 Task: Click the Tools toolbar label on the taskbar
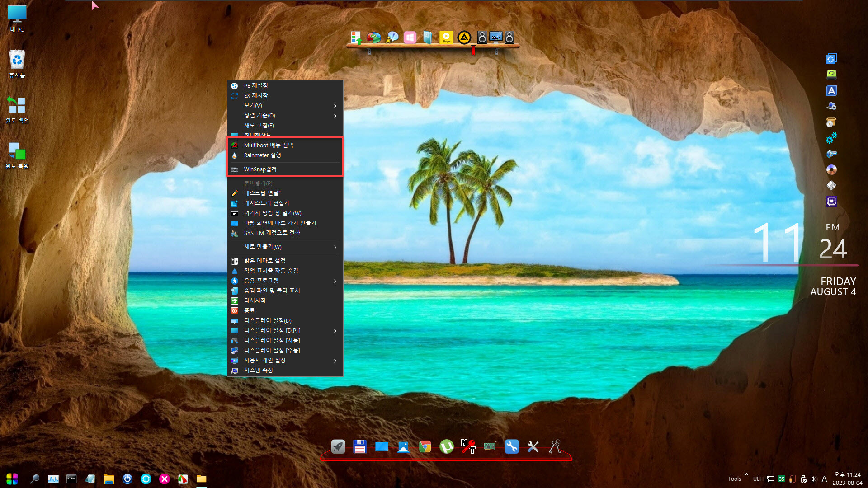point(734,479)
